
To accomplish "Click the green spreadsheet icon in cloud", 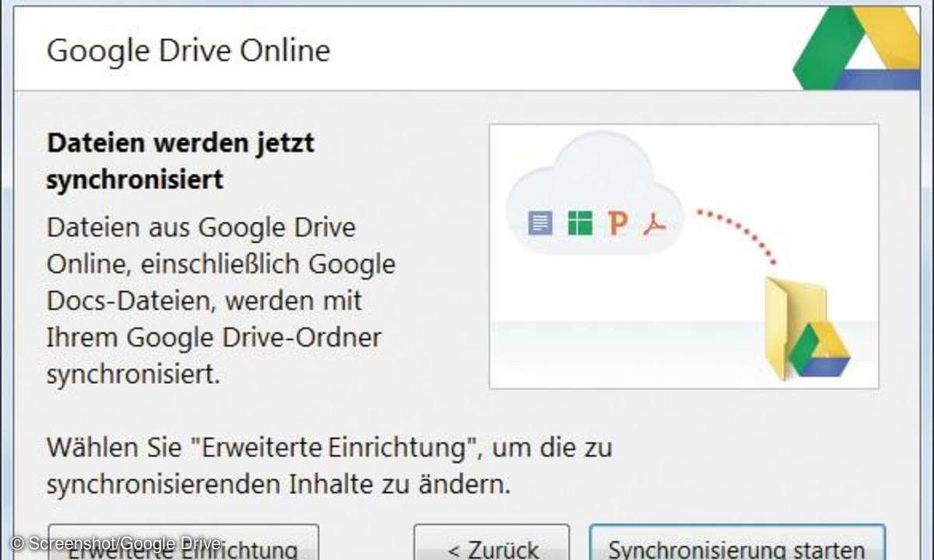I will coord(580,223).
